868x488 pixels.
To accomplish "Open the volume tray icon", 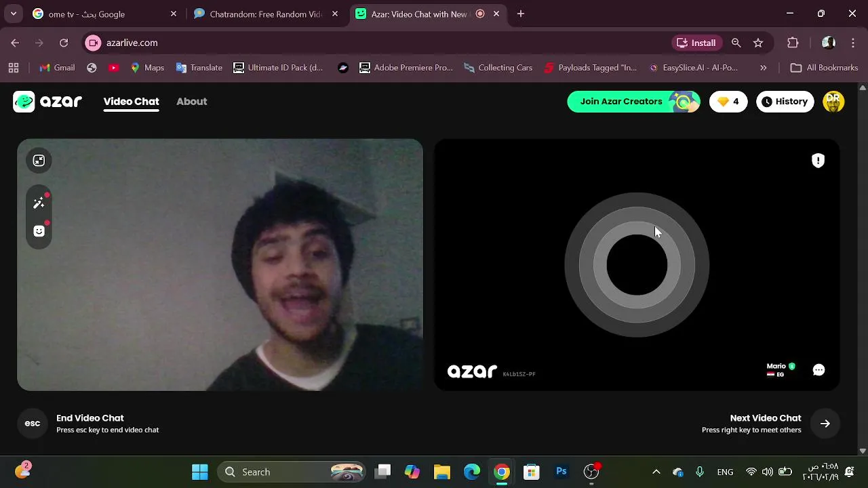I will [768, 472].
